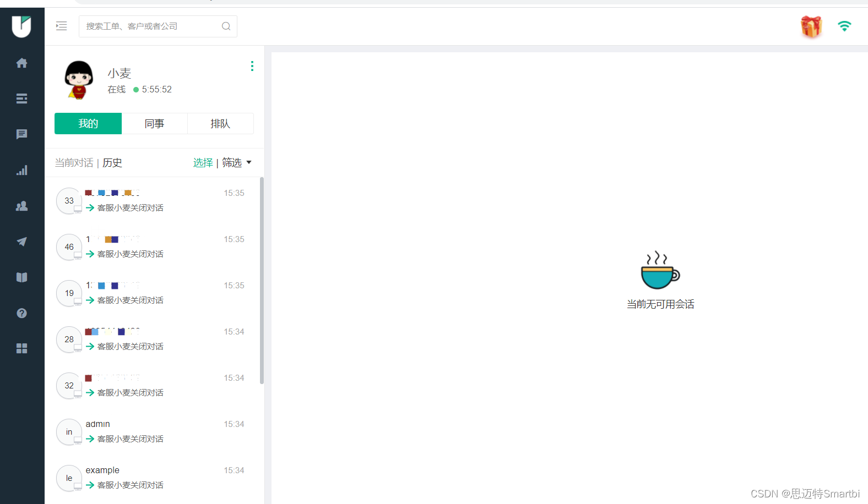
Task: Click the 选择 link
Action: (203, 163)
